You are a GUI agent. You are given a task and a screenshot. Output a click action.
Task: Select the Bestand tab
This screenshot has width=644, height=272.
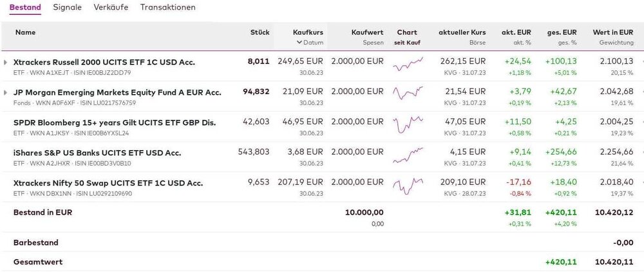[x=25, y=8]
